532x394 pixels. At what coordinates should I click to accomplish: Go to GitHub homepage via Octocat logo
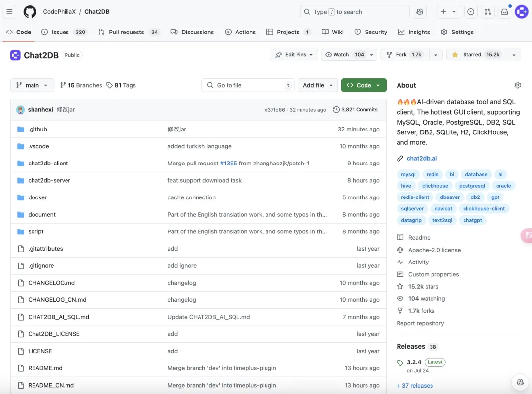click(30, 12)
